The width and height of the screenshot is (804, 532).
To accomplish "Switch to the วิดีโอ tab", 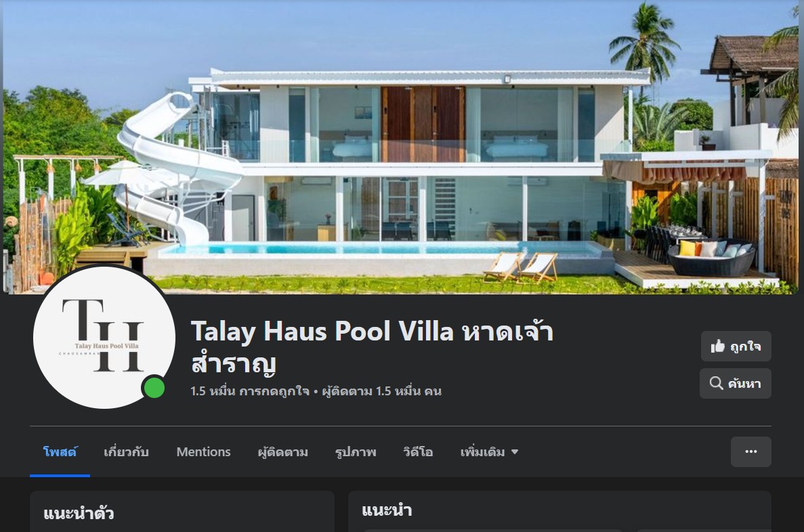I will point(418,452).
